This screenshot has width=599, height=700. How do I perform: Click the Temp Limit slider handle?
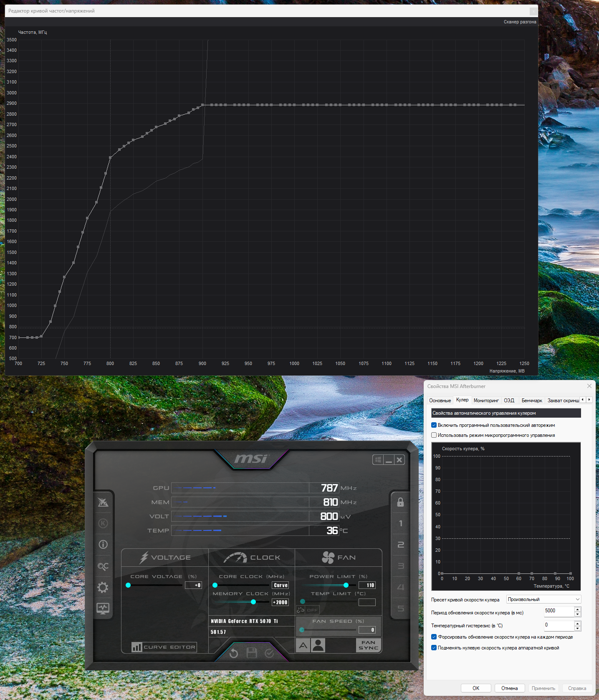[303, 601]
